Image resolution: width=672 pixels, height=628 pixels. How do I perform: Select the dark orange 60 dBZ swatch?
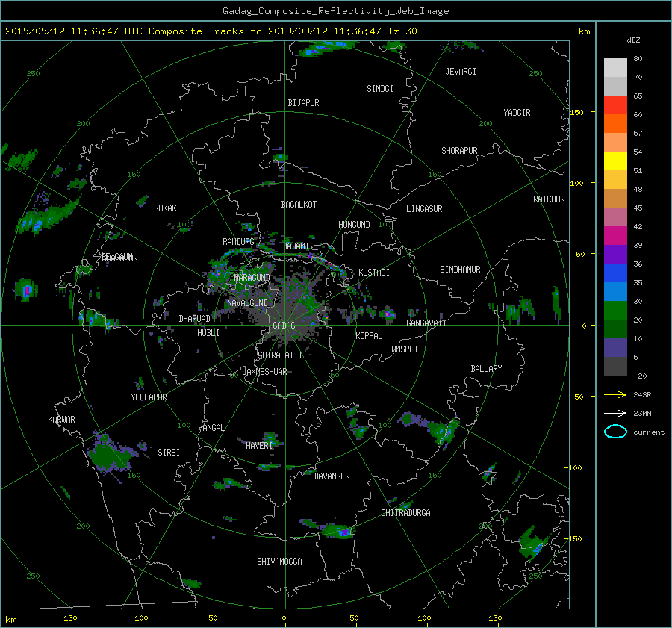coord(615,123)
